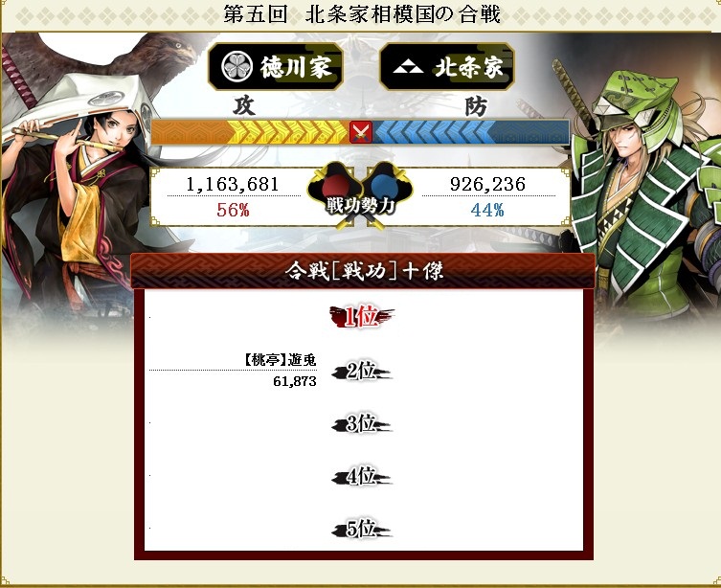721x588 pixels.
Task: Click the Tokugawa clan crest emblem
Action: click(237, 67)
